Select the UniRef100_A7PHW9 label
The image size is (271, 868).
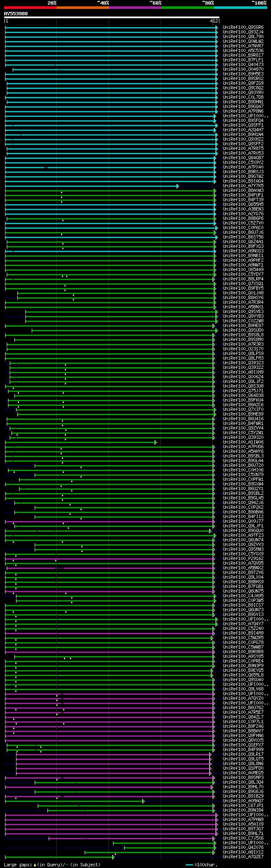243,819
